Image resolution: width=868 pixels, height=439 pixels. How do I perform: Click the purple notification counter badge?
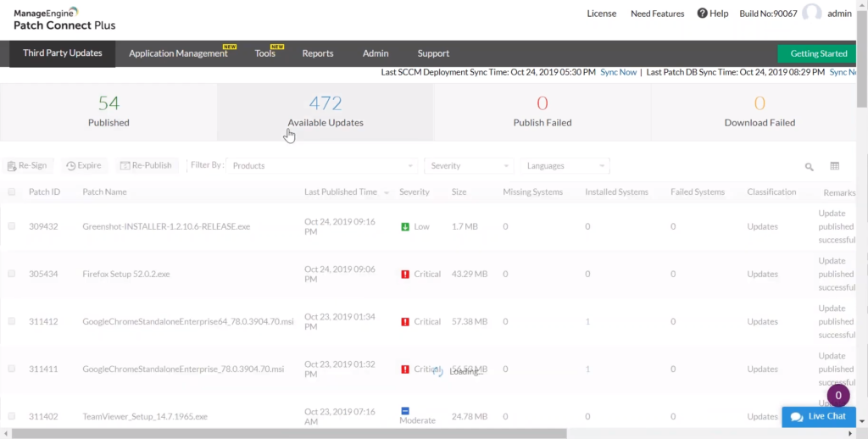tap(837, 396)
